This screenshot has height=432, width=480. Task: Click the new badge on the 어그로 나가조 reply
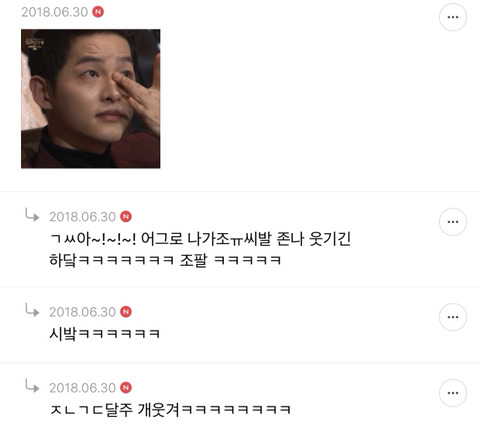pos(126,217)
